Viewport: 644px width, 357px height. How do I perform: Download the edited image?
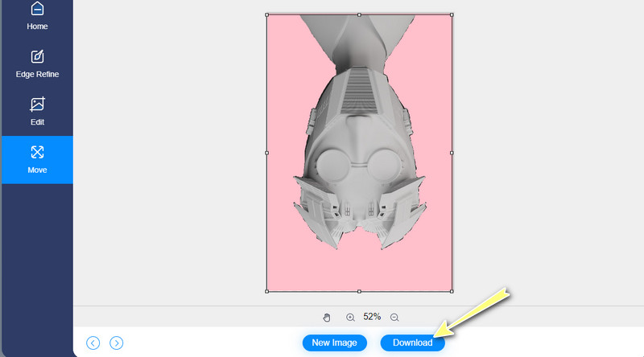[412, 343]
